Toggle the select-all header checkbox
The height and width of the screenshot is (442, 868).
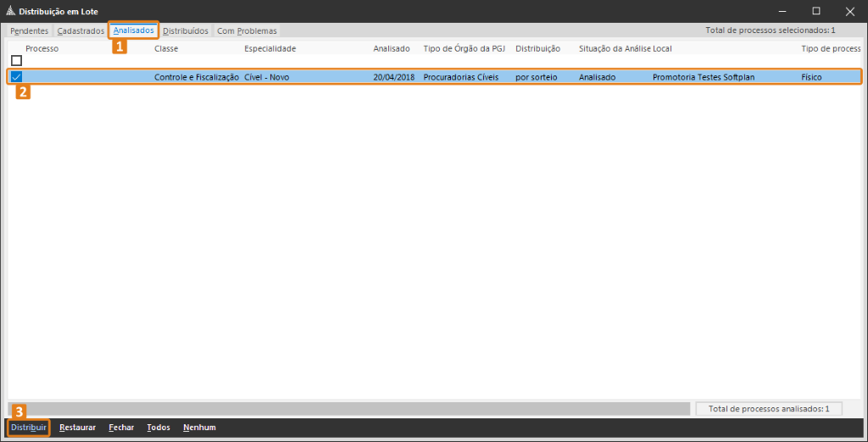pos(16,61)
